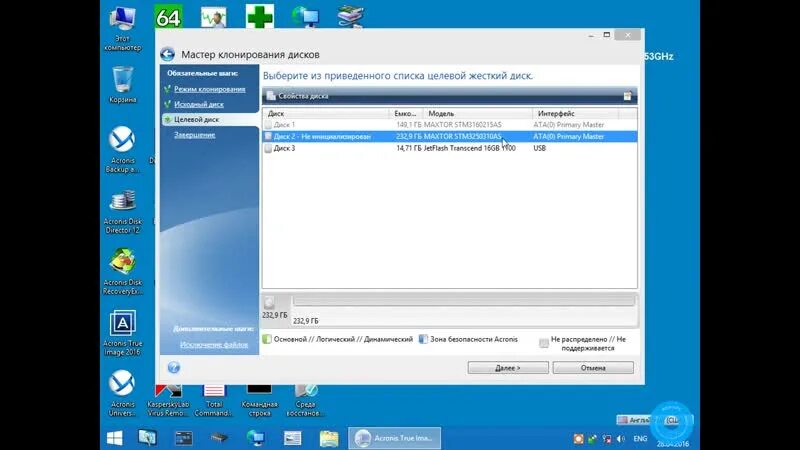Go to the Исходный диск step

pyautogui.click(x=199, y=104)
